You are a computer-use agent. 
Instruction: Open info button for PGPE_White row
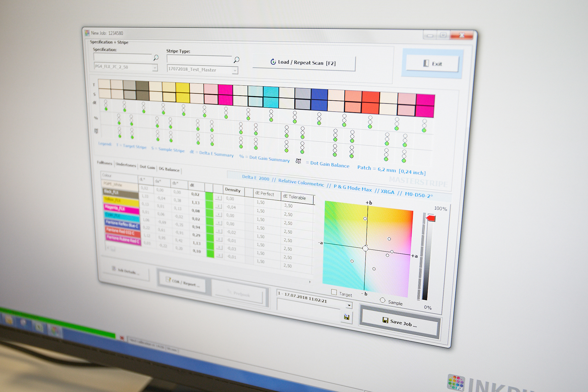pos(218,198)
